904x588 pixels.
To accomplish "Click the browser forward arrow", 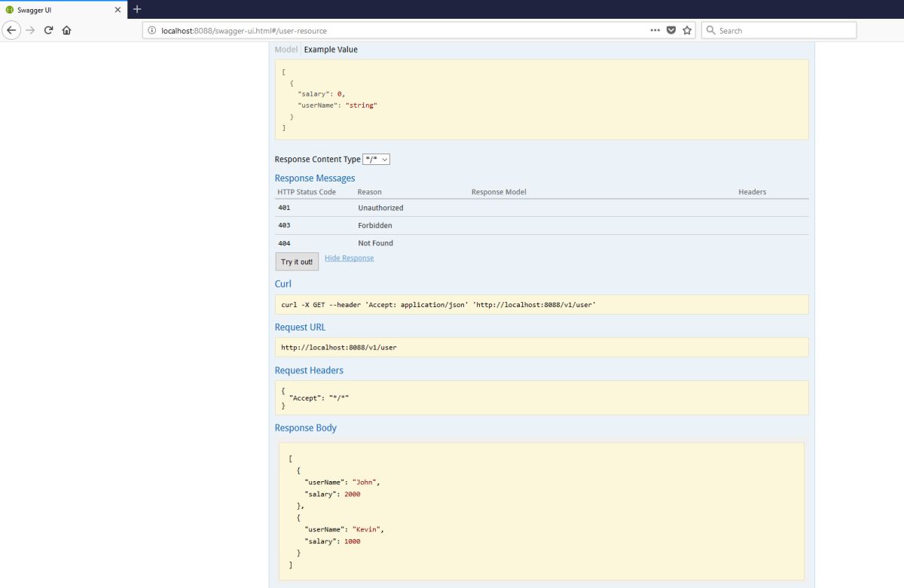I will tap(31, 30).
